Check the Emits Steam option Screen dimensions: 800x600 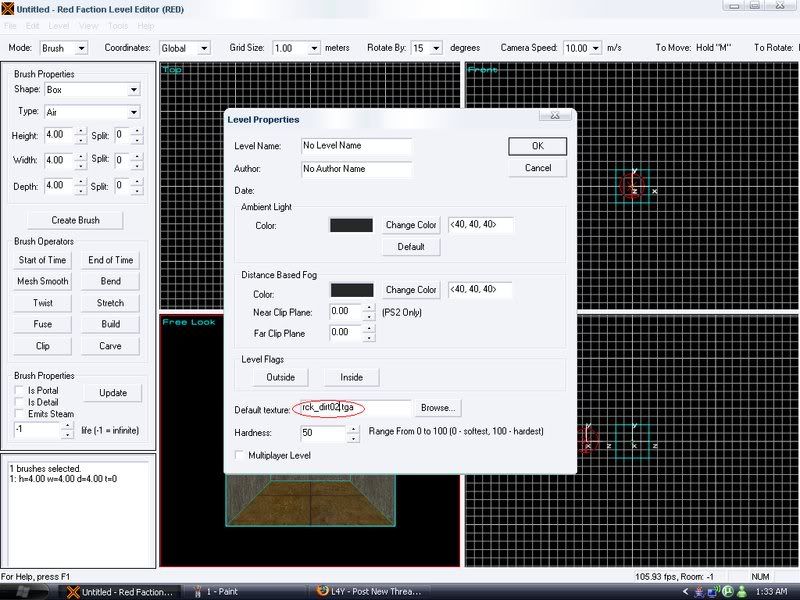(19, 413)
